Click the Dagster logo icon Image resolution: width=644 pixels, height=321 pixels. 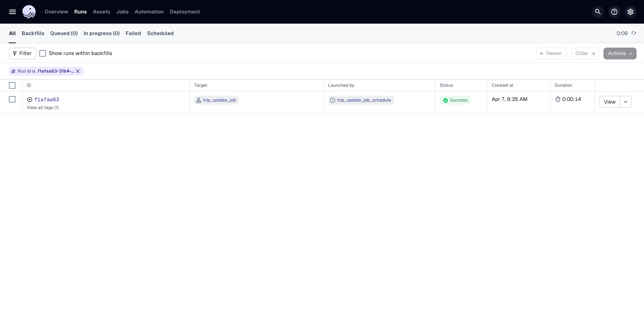29,12
